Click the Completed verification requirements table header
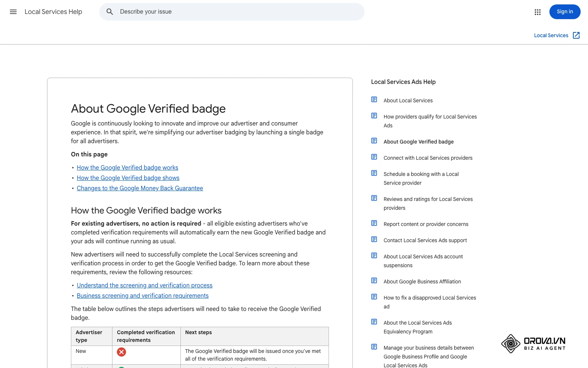This screenshot has width=588, height=368. [x=146, y=336]
